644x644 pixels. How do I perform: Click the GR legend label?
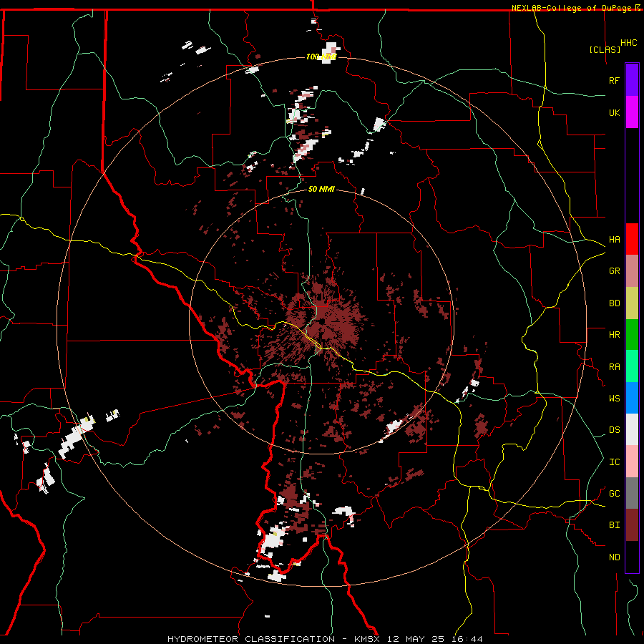614,271
